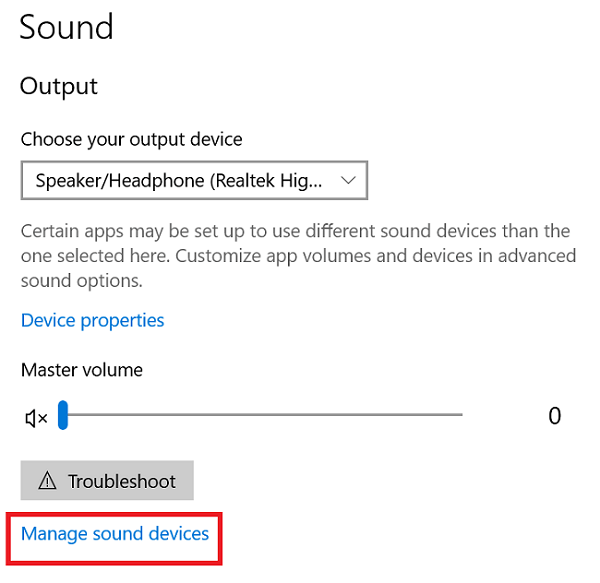600x583 pixels.
Task: Click the Master volume label
Action: click(x=82, y=370)
